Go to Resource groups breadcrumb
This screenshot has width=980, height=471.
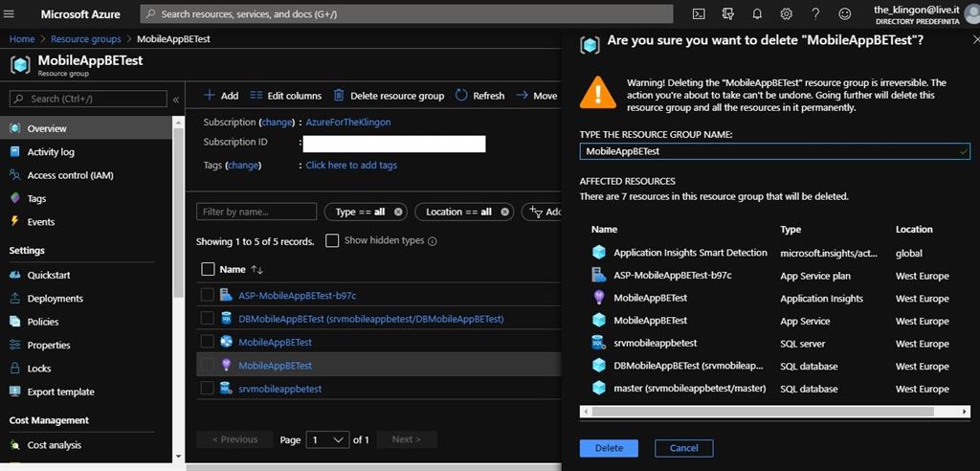click(85, 39)
